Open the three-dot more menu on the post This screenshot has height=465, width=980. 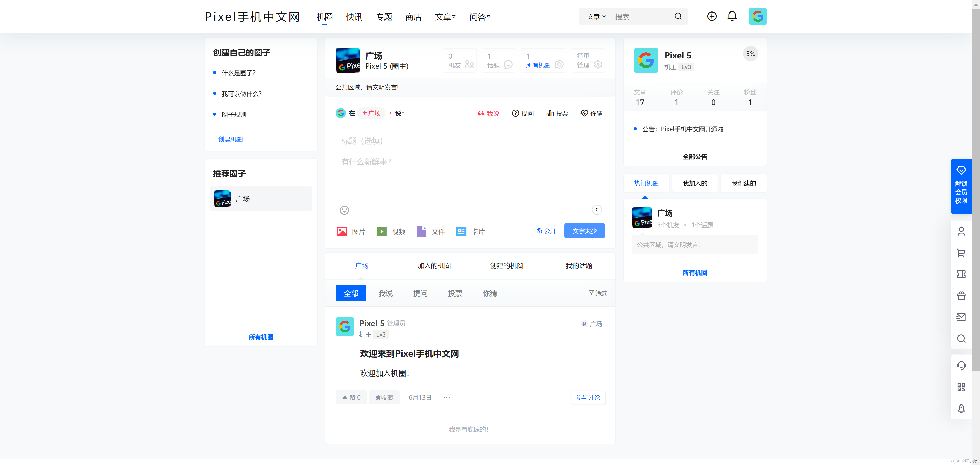pos(447,397)
